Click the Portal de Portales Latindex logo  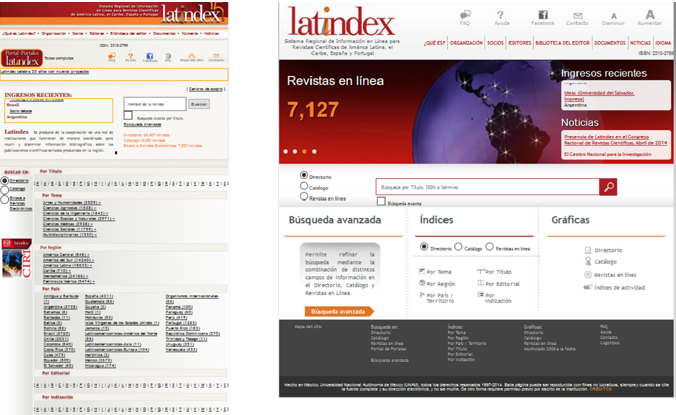[22, 58]
